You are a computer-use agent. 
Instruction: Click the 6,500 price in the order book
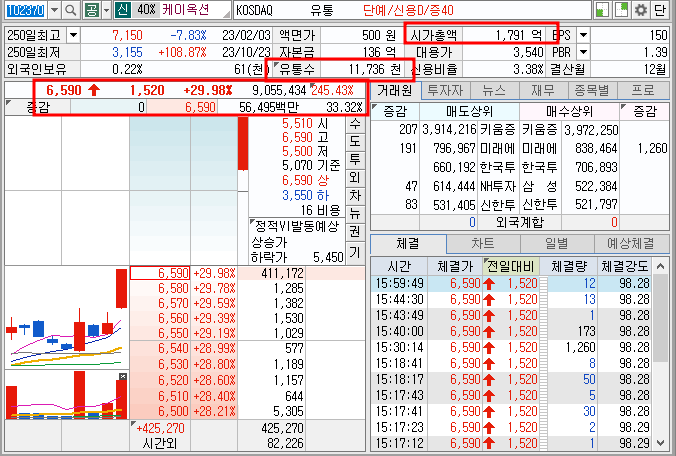tap(173, 411)
